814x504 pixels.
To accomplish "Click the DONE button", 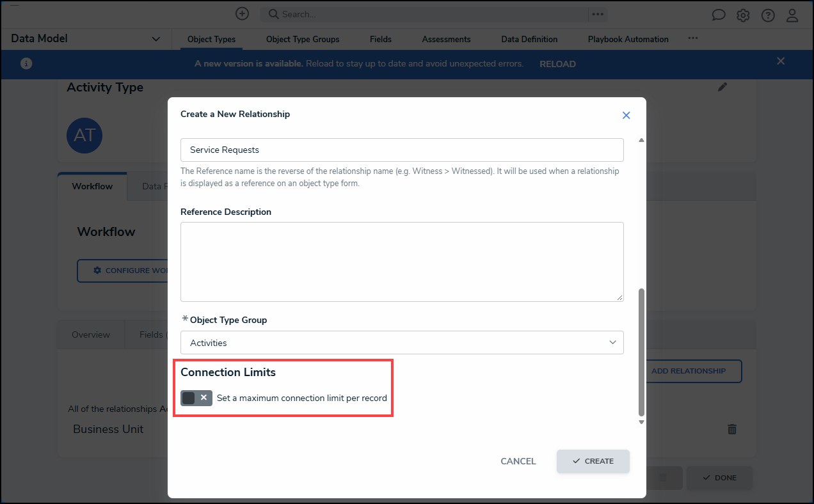I will (x=720, y=478).
